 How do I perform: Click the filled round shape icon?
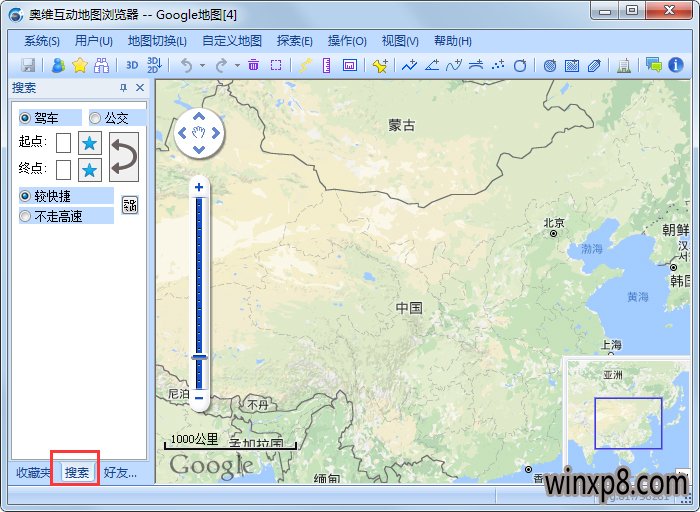click(550, 66)
